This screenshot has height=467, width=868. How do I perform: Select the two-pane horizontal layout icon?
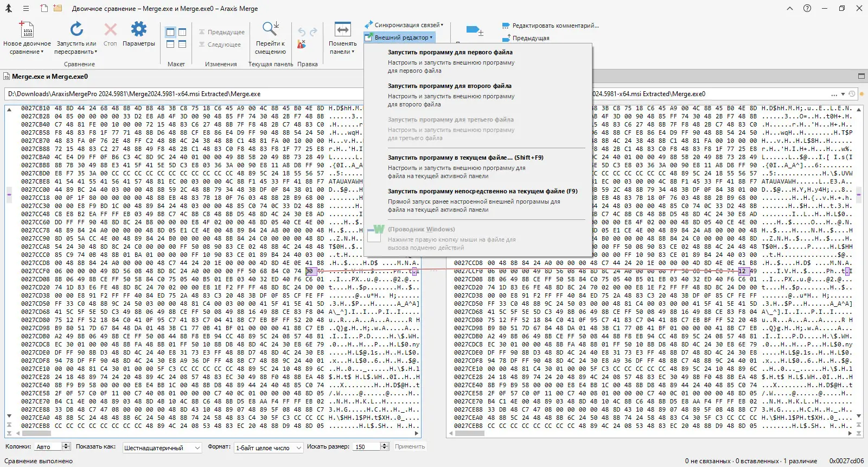[x=170, y=45]
